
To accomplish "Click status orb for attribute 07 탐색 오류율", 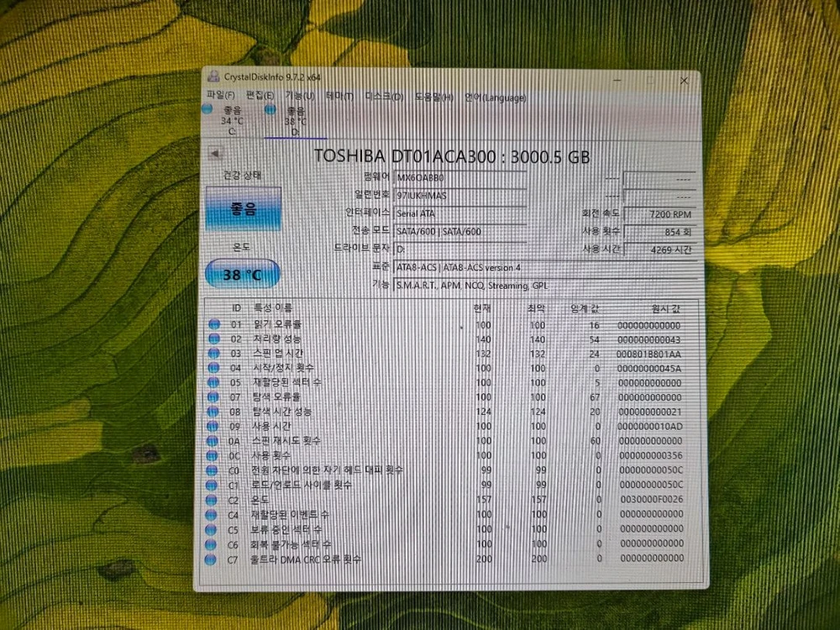I will coord(213,397).
